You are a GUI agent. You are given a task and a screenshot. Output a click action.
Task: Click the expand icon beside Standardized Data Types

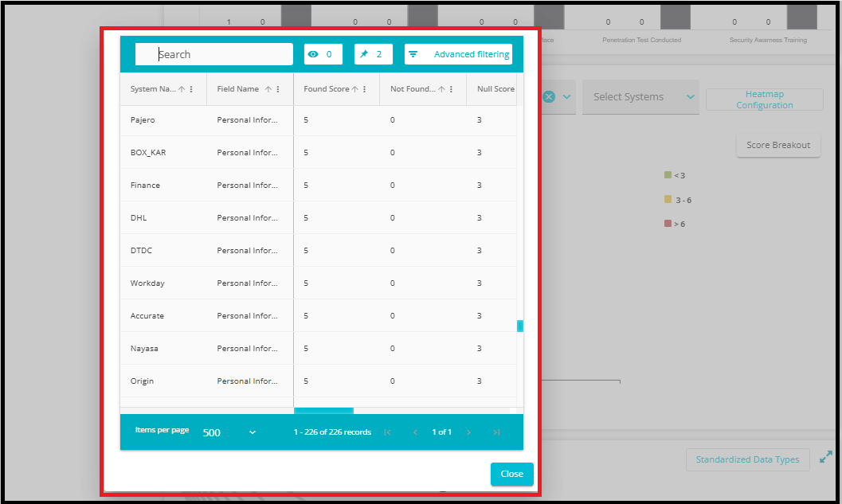(826, 459)
